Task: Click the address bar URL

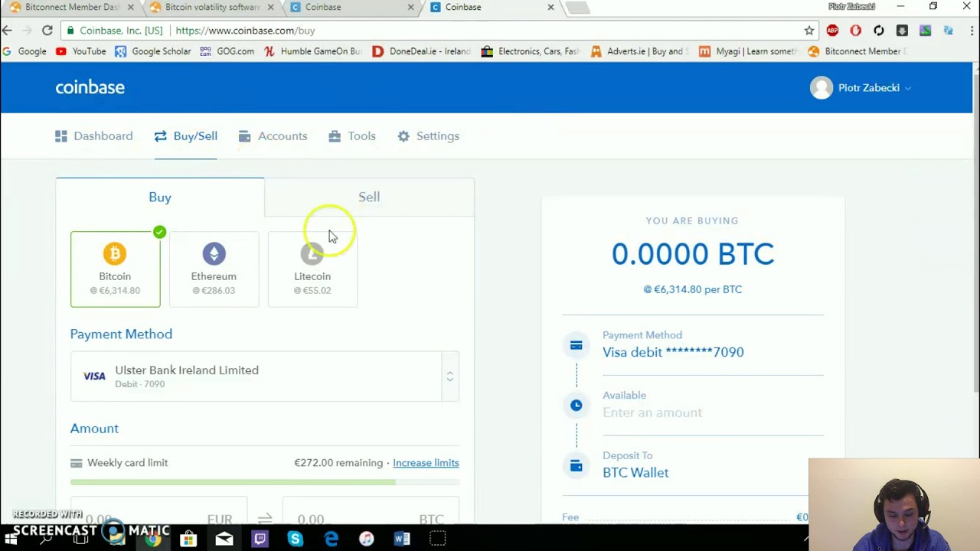Action: (245, 31)
